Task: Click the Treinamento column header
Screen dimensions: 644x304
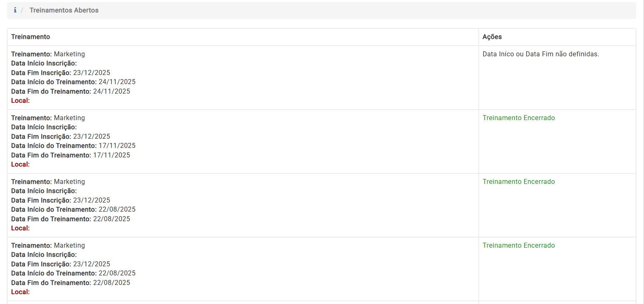Action: click(x=31, y=37)
